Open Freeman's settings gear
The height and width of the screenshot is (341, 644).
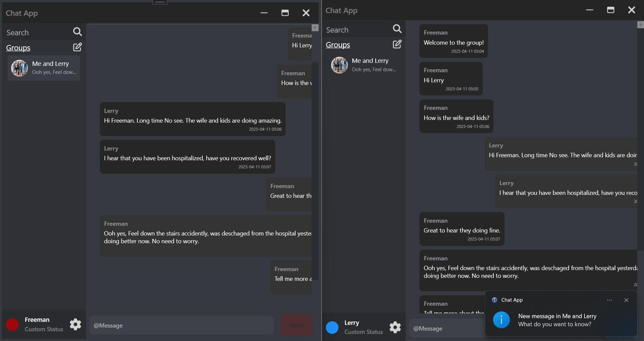click(75, 324)
